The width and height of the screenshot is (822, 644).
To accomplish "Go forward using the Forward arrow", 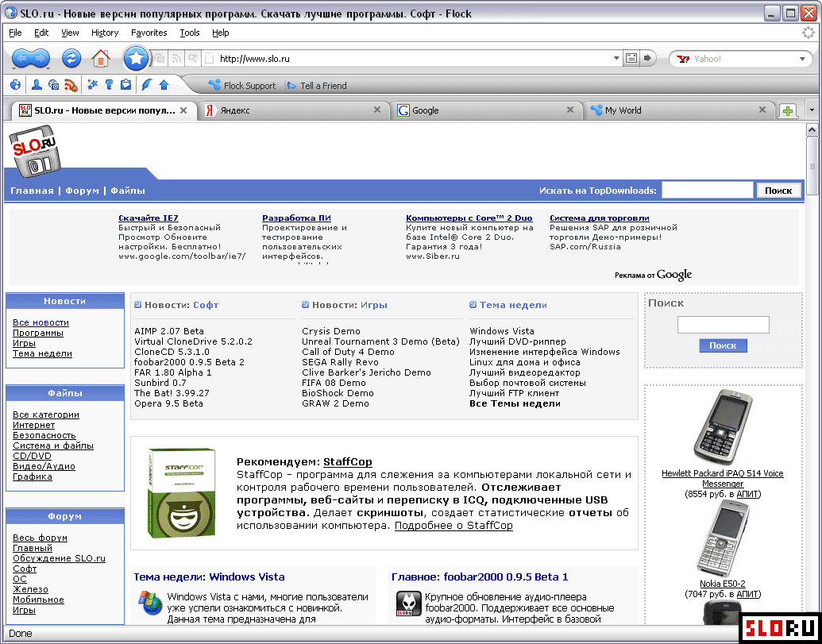I will [x=41, y=58].
